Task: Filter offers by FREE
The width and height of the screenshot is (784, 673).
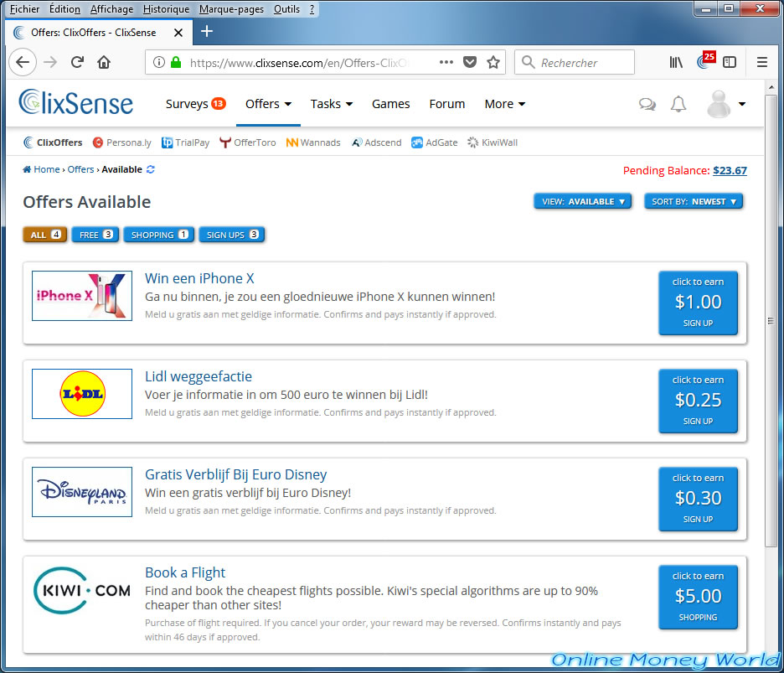Action: (95, 235)
